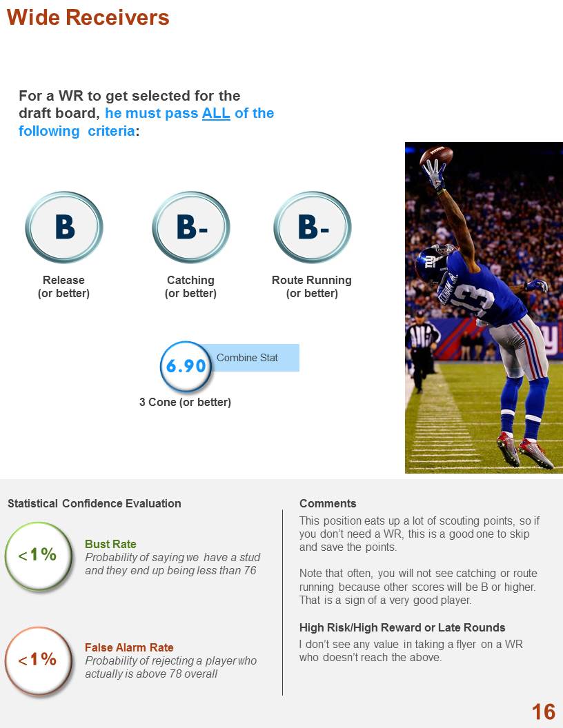Click the Bust Rate heading
This screenshot has width=563, height=728.
pyautogui.click(x=110, y=544)
